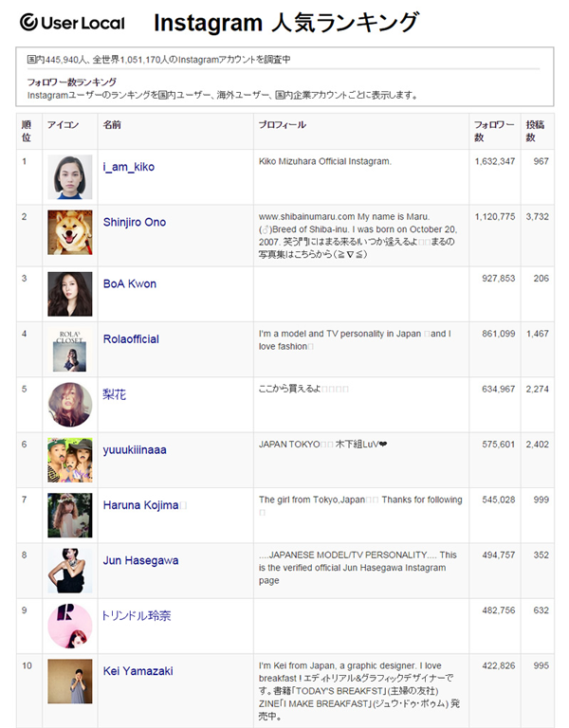The height and width of the screenshot is (728, 569).
Task: Click the 'I'm a model and TV personality' bio
Action: tap(355, 340)
